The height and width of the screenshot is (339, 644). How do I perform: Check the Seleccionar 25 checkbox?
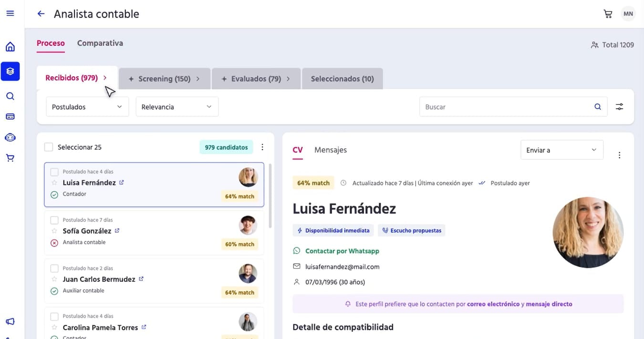[x=49, y=147]
